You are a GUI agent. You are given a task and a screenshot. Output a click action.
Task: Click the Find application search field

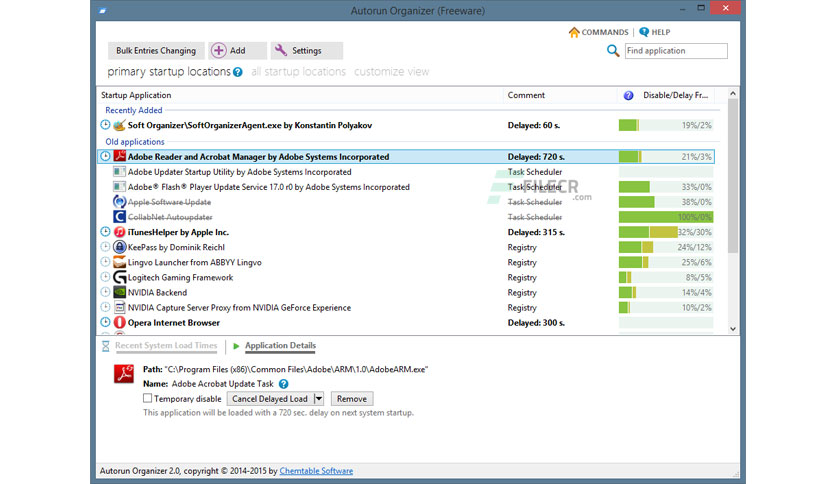tap(676, 51)
